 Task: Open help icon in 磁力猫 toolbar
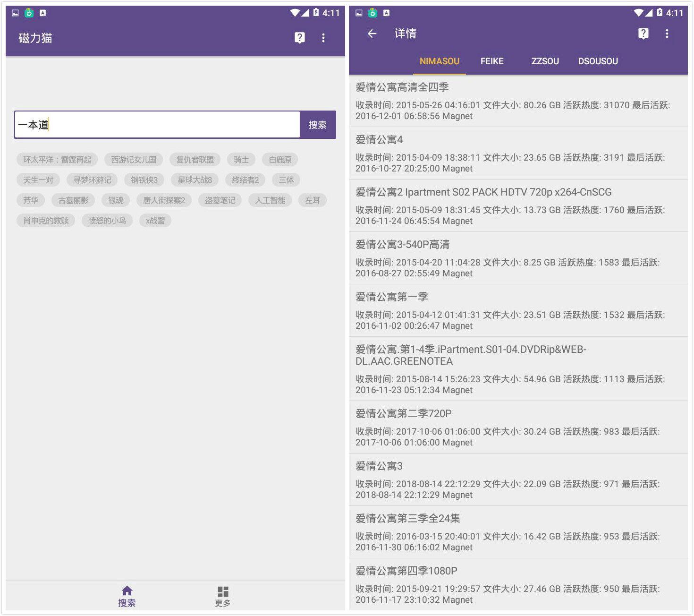click(300, 38)
